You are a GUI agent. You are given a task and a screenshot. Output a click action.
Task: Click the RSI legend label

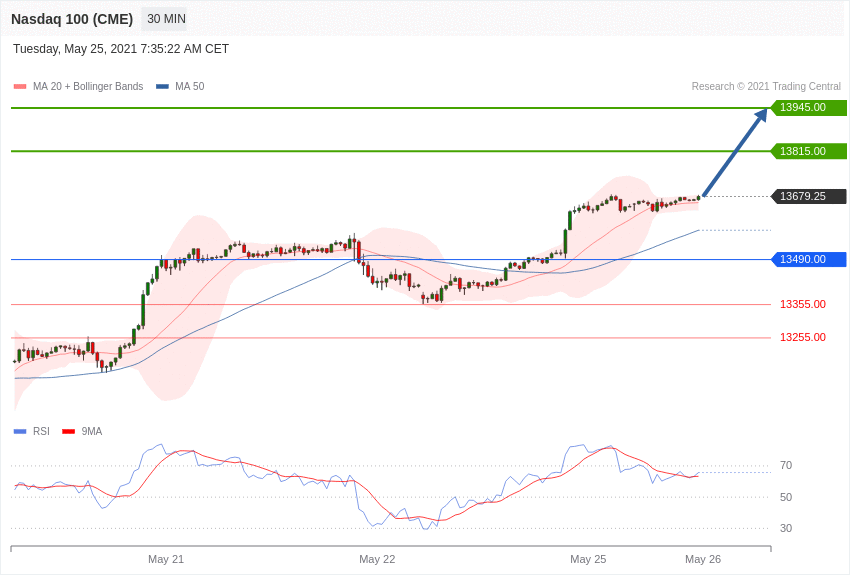click(x=41, y=431)
